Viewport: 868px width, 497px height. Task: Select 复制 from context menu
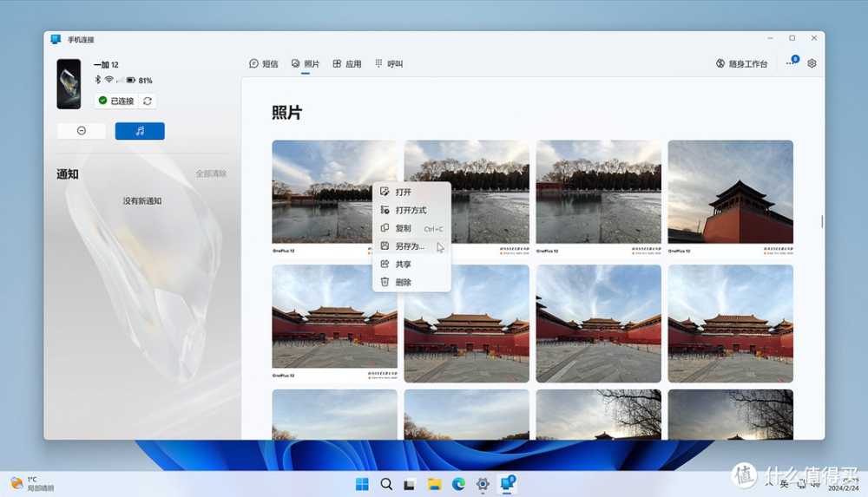(x=411, y=229)
